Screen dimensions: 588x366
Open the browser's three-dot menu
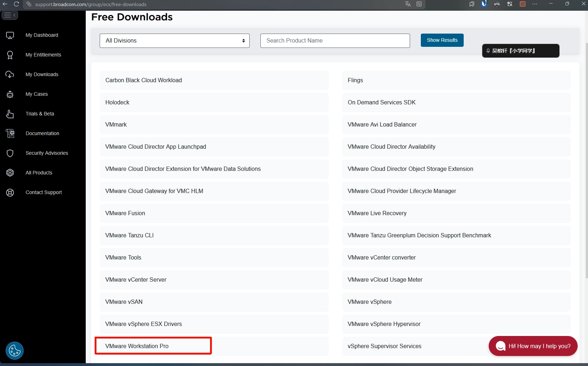(534, 4)
